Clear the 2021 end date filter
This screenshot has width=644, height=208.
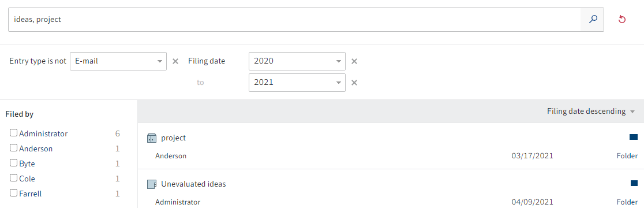pos(354,83)
